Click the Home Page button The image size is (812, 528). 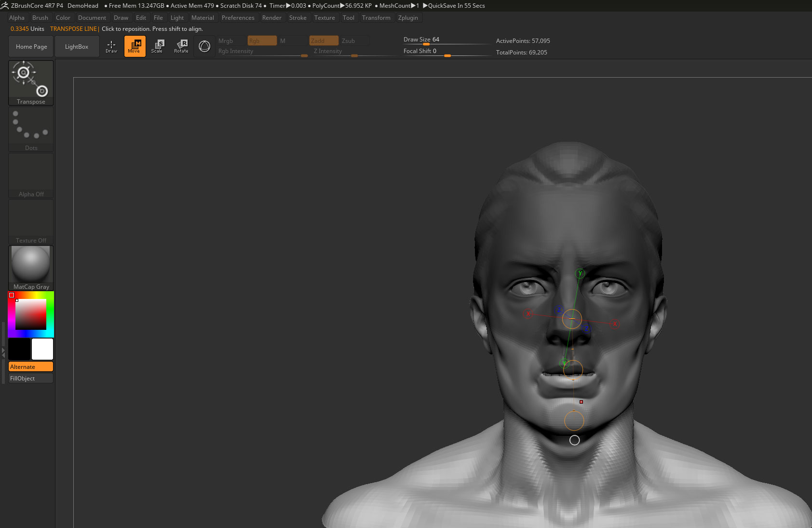[31, 46]
